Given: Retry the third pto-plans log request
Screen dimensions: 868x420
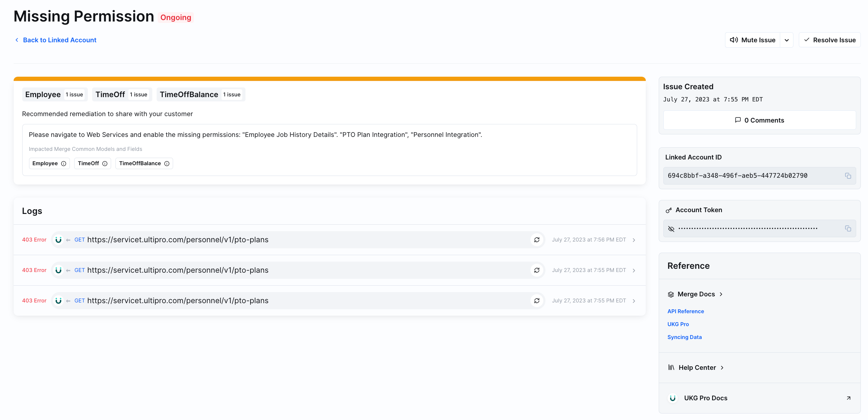Looking at the screenshot, I should 537,301.
